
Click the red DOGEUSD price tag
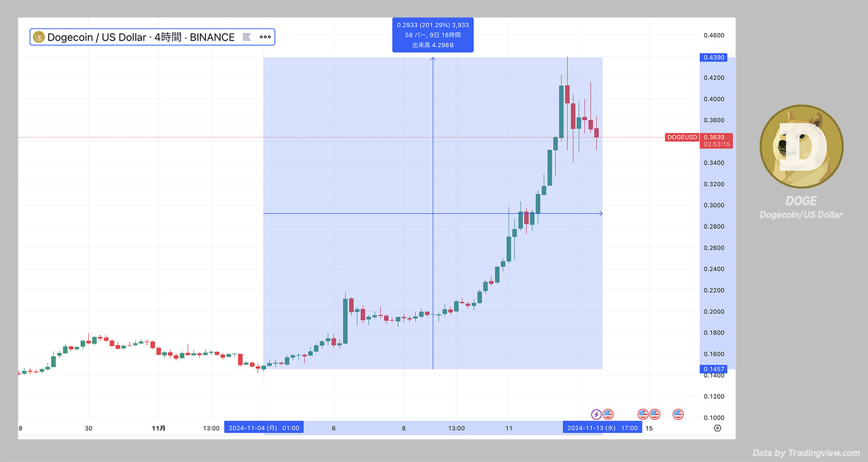coord(682,137)
